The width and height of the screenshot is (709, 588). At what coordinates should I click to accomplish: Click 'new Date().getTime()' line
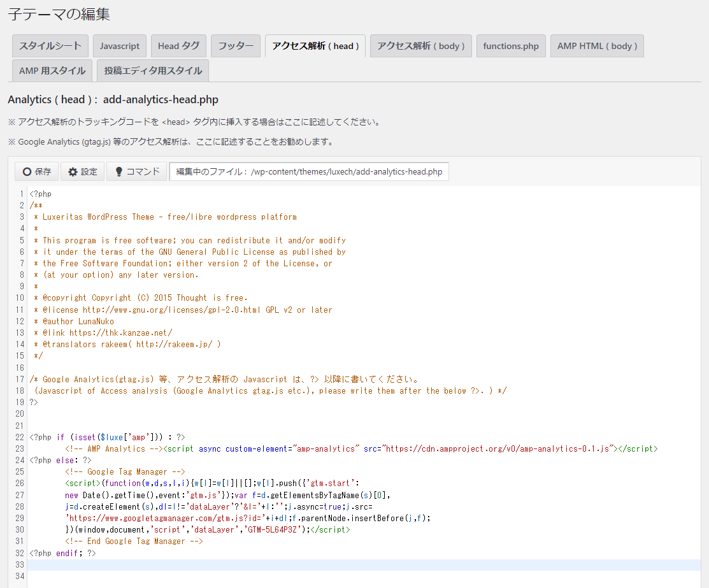pos(227,495)
